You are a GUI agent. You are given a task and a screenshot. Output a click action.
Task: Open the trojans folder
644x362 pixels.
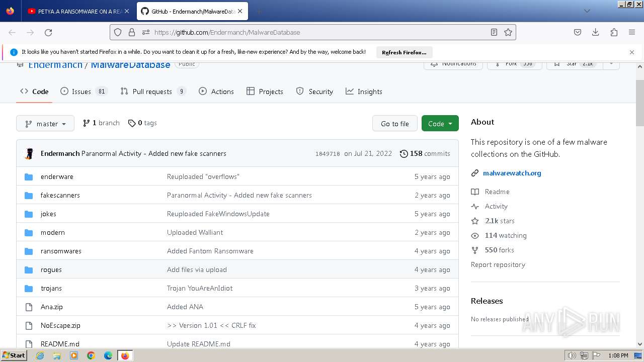point(51,289)
